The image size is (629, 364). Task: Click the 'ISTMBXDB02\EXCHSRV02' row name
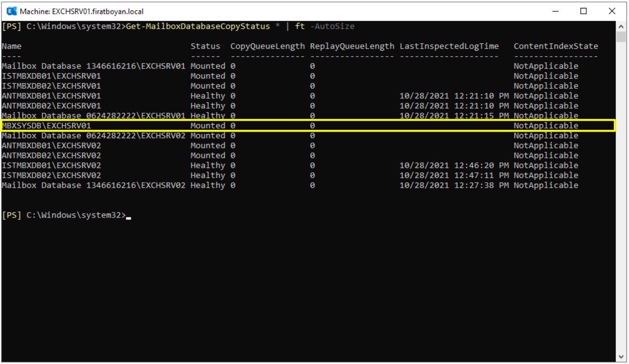click(x=52, y=175)
